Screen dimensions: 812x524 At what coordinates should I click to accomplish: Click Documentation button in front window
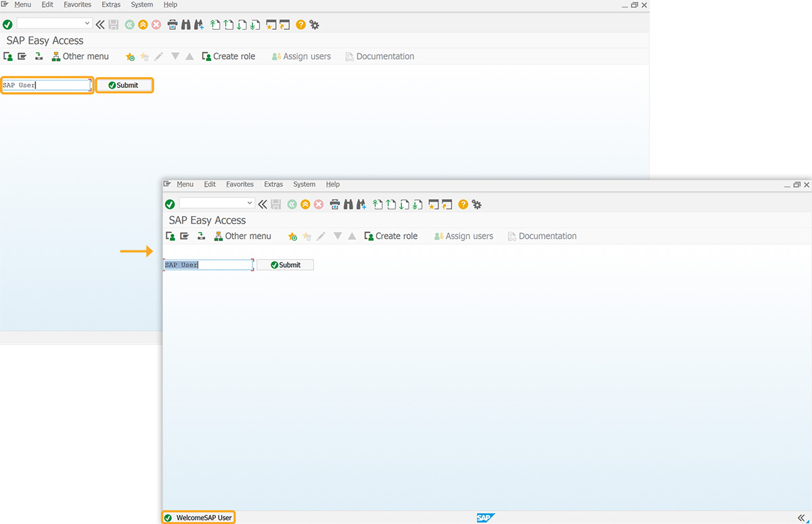(542, 236)
